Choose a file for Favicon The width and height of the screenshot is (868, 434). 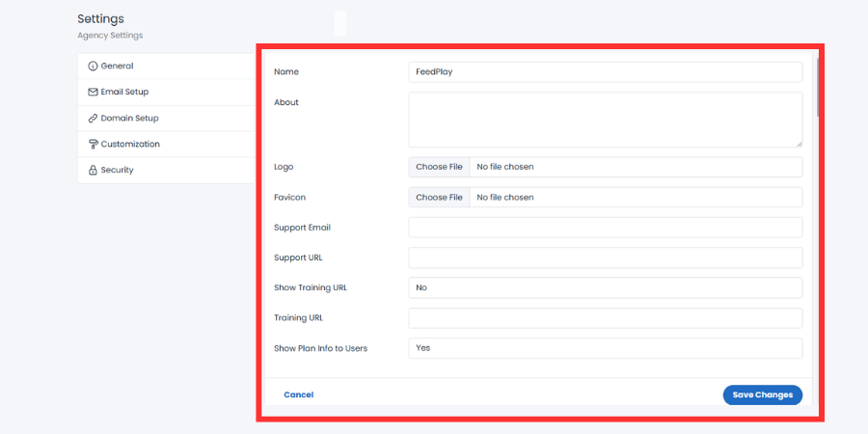click(x=439, y=197)
